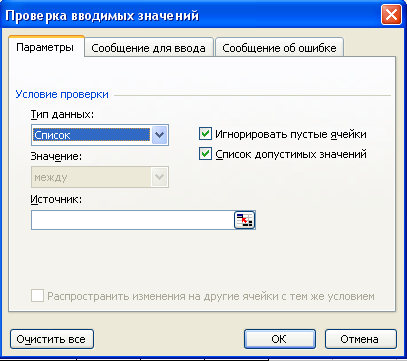Click the range selector icon in Источник field
Screen dimensions: 407x361
pos(244,220)
